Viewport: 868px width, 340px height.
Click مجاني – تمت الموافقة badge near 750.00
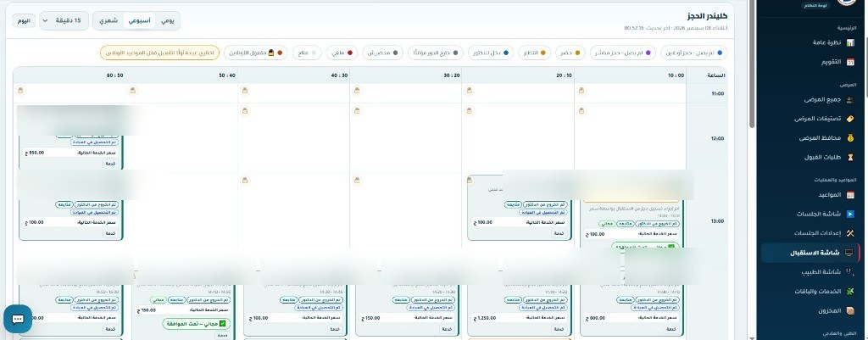pyautogui.click(x=196, y=323)
